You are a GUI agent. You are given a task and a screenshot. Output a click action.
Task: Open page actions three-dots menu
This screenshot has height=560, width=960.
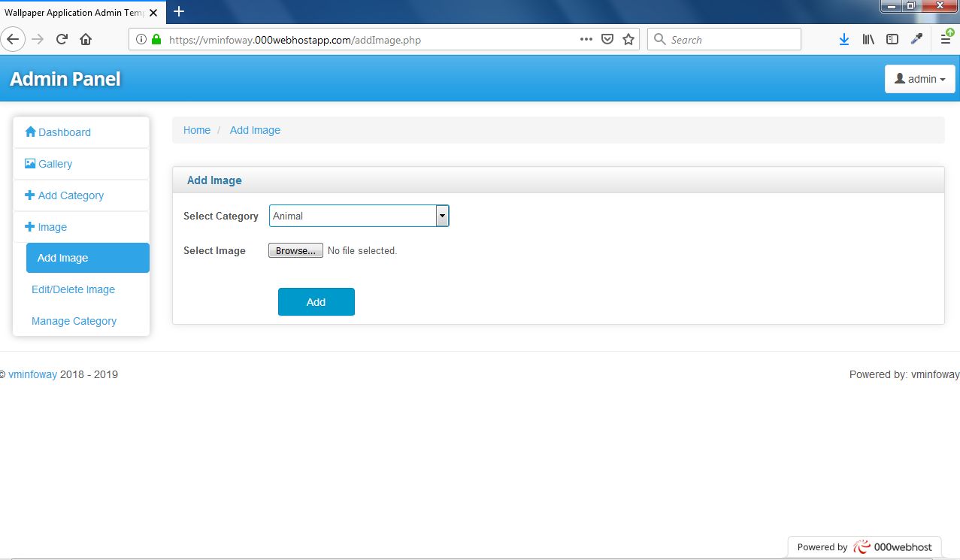(586, 40)
